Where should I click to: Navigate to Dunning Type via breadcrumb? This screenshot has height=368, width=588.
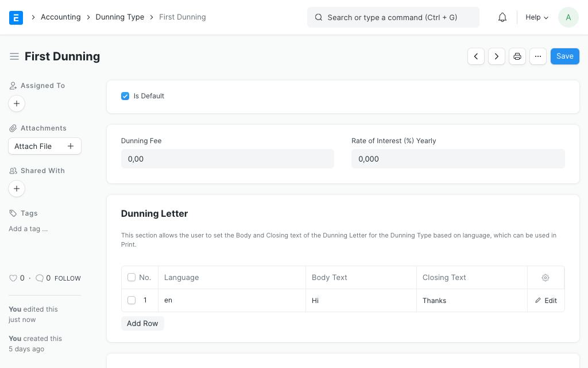point(120,17)
